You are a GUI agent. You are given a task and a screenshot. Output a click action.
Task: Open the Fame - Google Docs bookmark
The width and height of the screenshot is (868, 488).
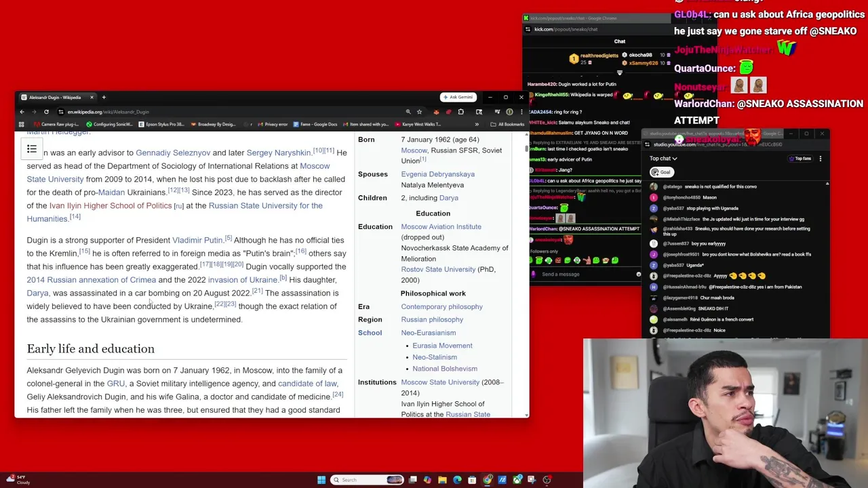(315, 124)
